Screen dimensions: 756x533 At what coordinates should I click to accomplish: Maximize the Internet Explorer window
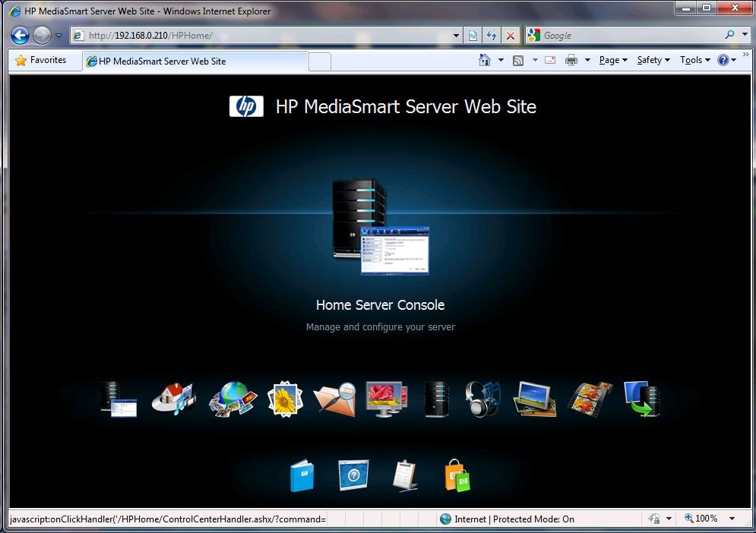coord(707,8)
